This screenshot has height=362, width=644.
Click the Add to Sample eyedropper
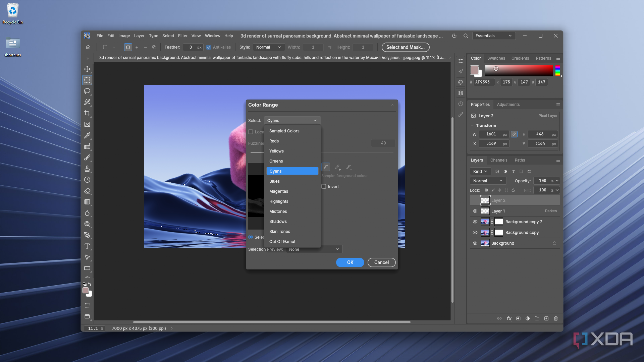point(337,167)
